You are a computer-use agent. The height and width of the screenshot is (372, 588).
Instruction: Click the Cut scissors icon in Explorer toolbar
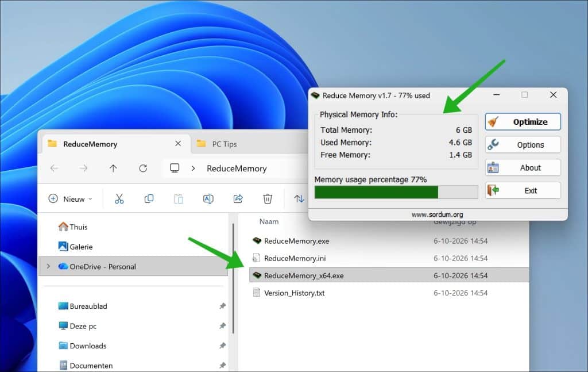click(119, 198)
